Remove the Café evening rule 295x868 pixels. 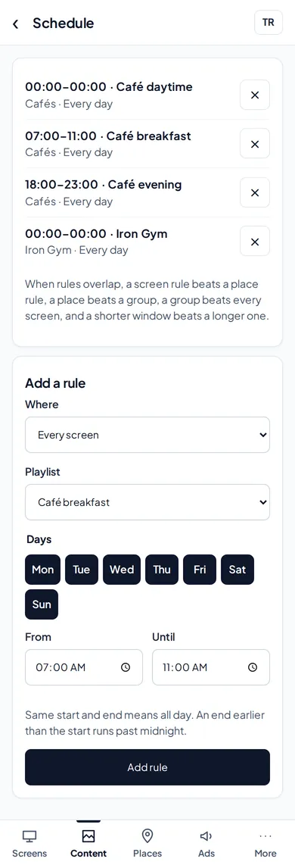255,192
